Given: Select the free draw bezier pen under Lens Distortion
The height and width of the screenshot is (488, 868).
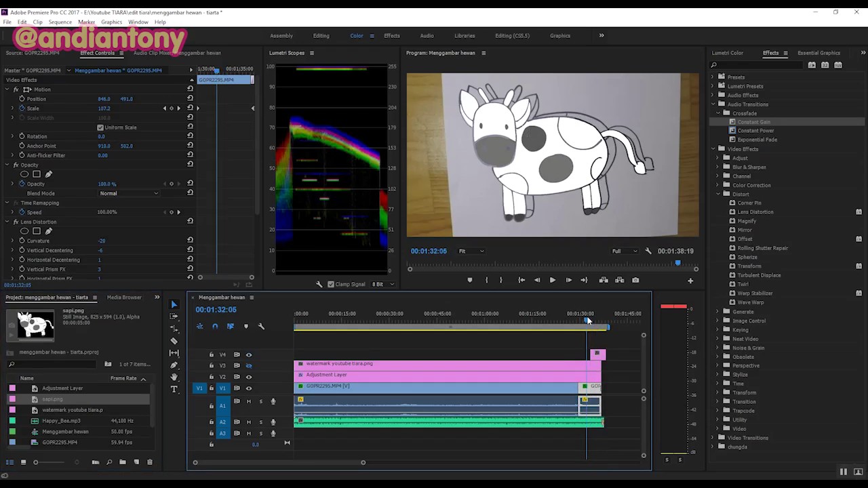Looking at the screenshot, I should click(x=49, y=231).
